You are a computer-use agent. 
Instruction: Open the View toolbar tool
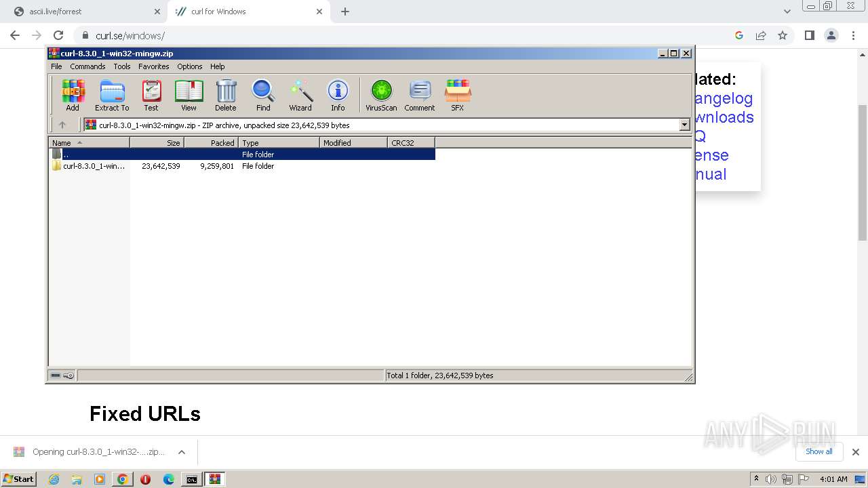[x=189, y=95]
